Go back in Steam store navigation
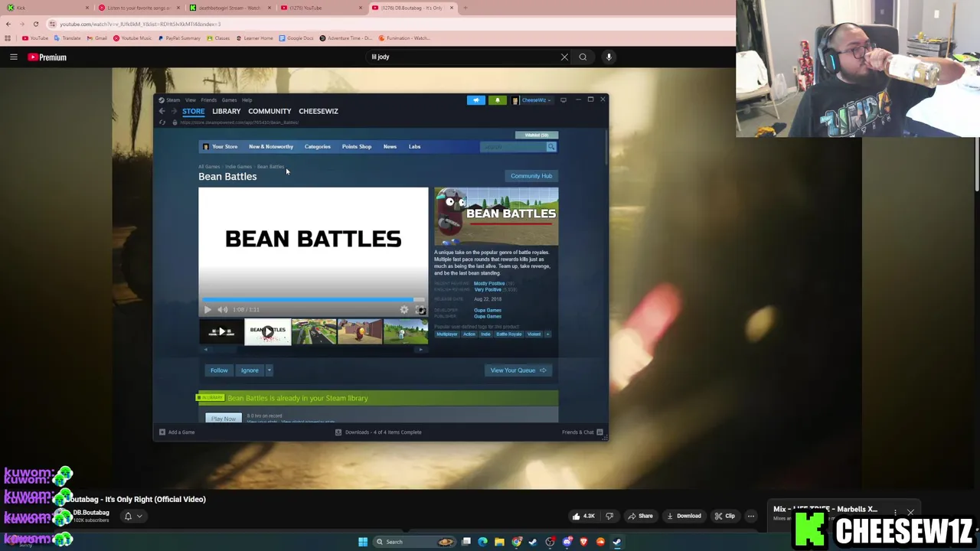Screen dimensions: 980x551 [x=162, y=112]
